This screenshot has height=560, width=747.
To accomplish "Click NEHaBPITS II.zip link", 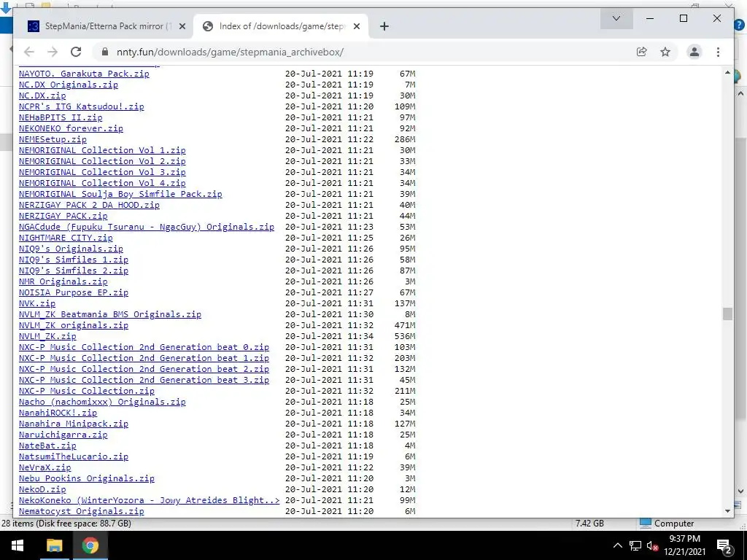I will pyautogui.click(x=61, y=117).
